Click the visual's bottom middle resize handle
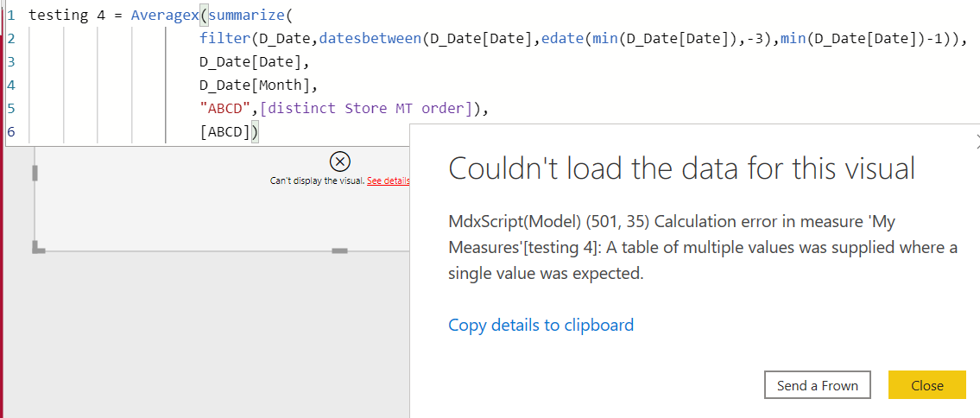 click(x=339, y=250)
